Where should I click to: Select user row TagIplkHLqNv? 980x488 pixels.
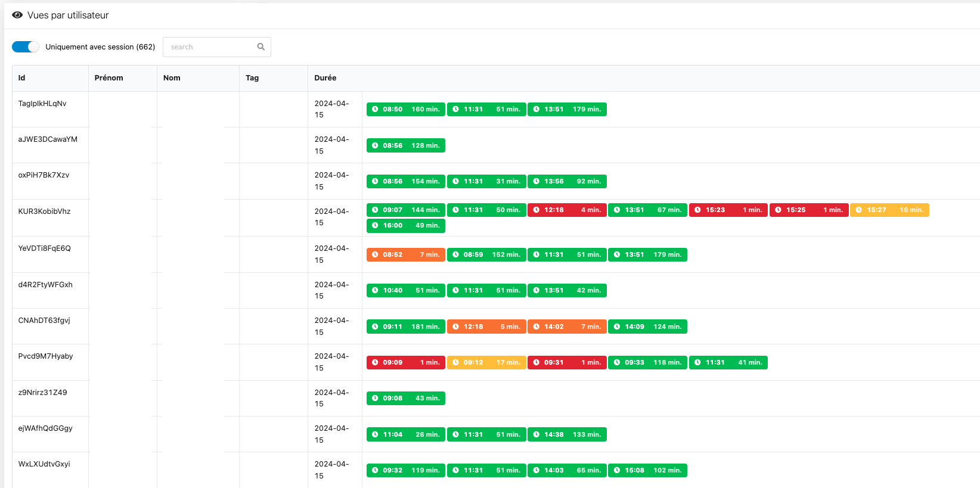click(42, 104)
